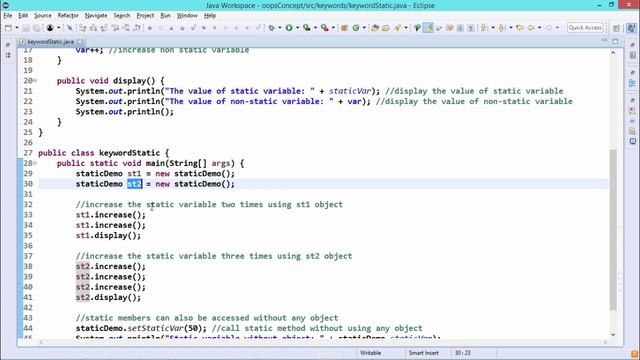Open the Edit menu
Screen dimensions: 640x360
[x=23, y=16]
